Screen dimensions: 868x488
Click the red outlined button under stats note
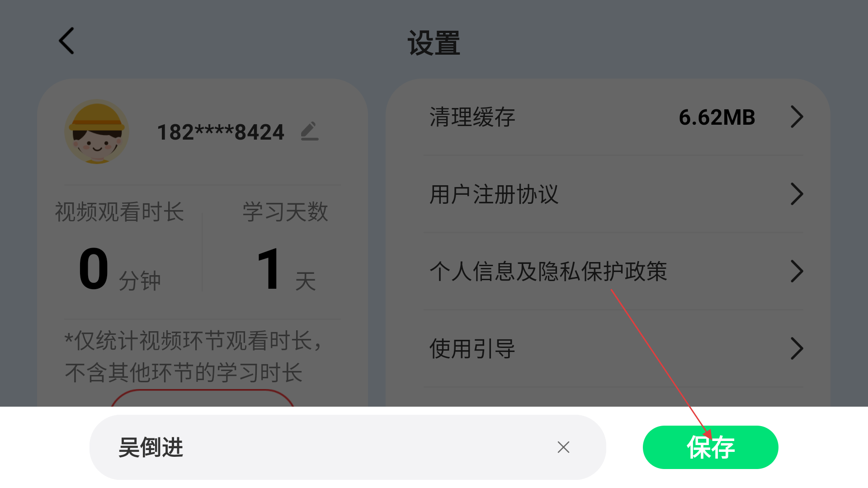pos(203,398)
